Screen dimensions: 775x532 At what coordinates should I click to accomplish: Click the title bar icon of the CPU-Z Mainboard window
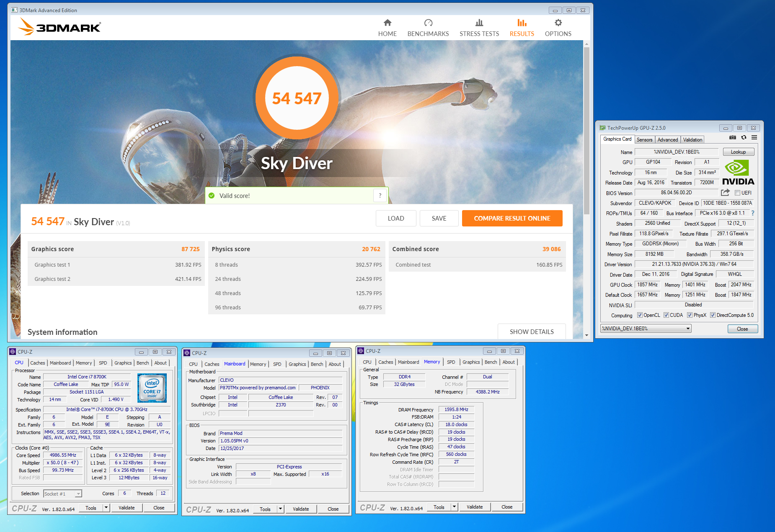[187, 353]
